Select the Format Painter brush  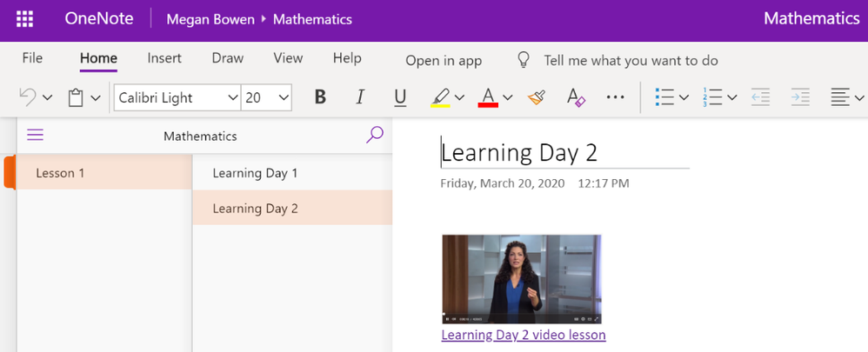point(537,97)
